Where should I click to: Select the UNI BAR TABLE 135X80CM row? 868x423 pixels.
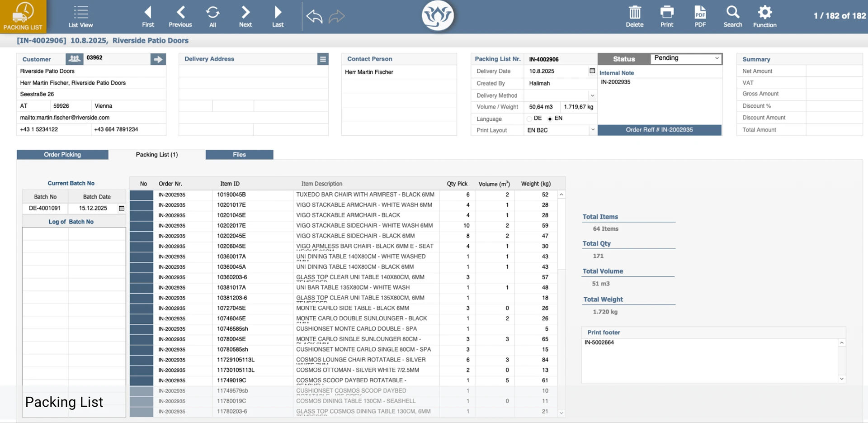click(x=344, y=288)
